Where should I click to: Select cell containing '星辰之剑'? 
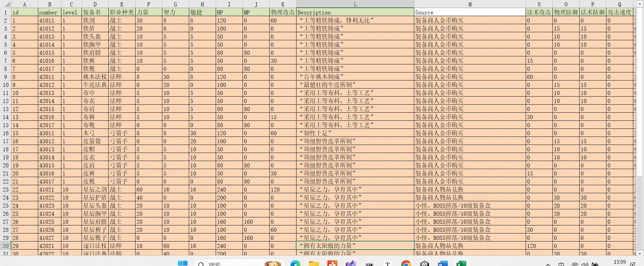tap(95, 189)
